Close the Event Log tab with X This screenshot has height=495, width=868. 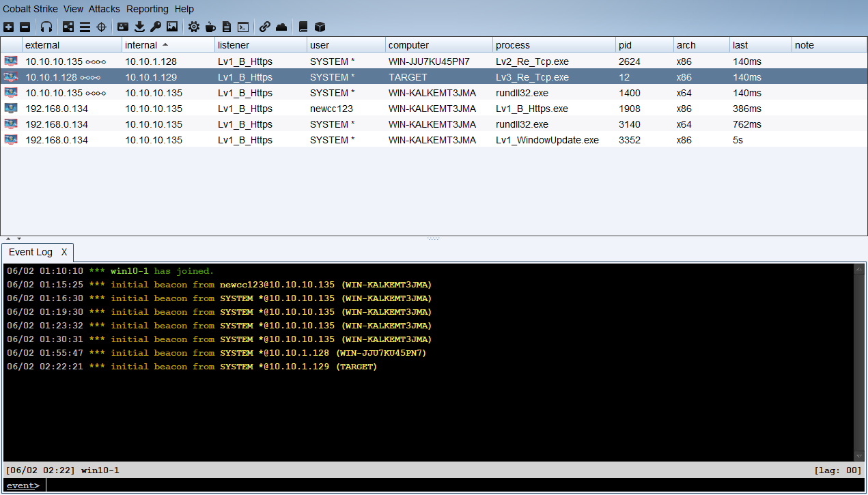(x=64, y=252)
